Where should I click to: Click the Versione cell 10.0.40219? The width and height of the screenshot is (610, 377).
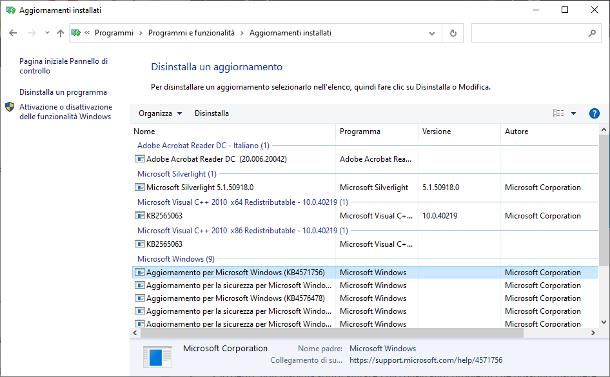440,216
